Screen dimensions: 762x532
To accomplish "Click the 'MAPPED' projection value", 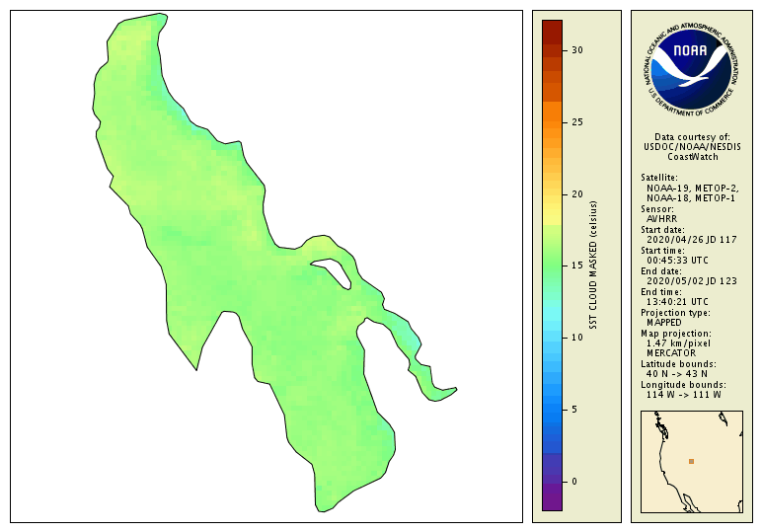I will pyautogui.click(x=664, y=322).
